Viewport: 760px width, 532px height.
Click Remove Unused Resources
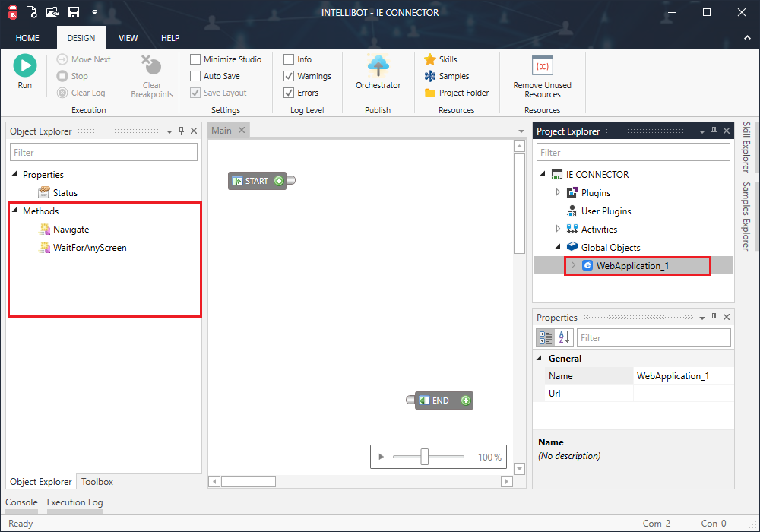click(542, 74)
